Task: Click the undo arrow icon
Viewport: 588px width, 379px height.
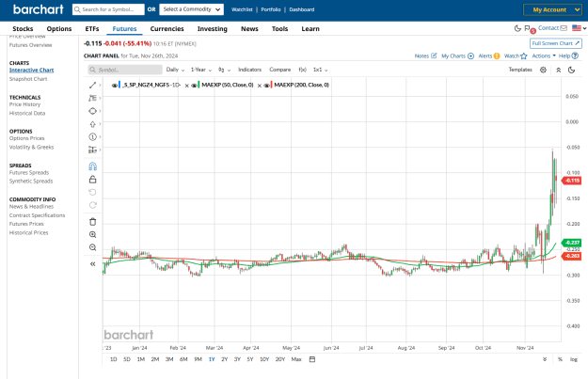Action: pos(92,192)
